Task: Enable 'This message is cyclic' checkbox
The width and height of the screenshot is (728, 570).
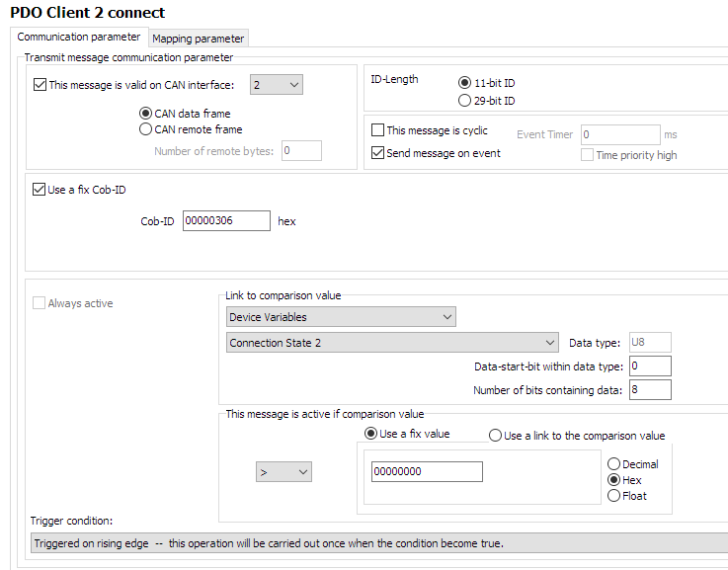Action: pos(377,130)
